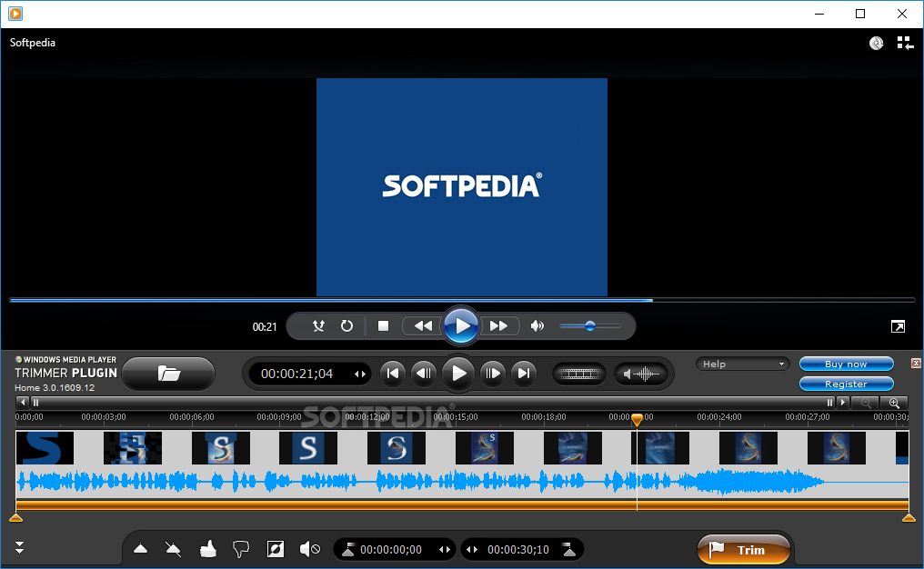924x569 pixels.
Task: Click the left orange trim start handle
Action: (x=15, y=518)
